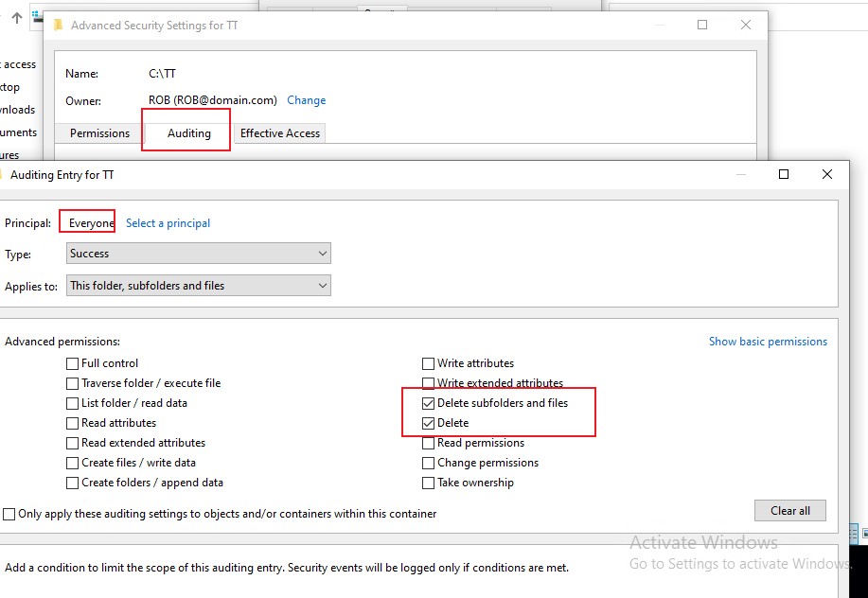
Task: Tick Write extended attributes checkbox
Action: (x=428, y=383)
